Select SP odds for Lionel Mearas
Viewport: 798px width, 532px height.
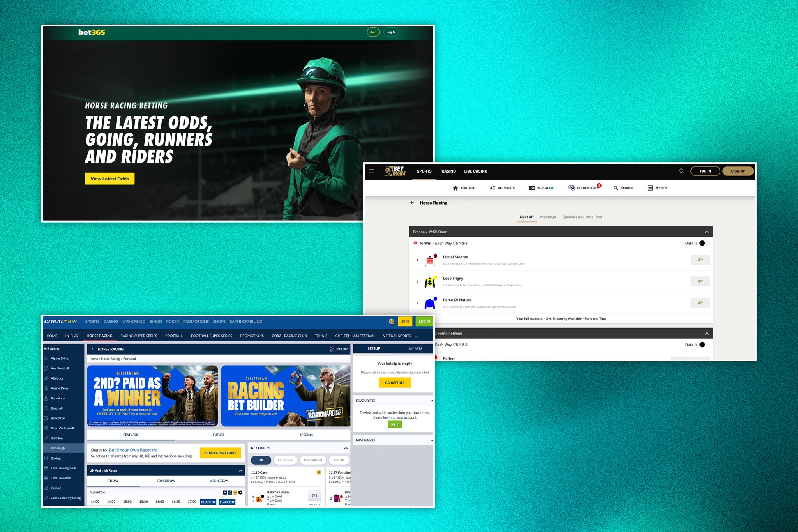tap(700, 260)
